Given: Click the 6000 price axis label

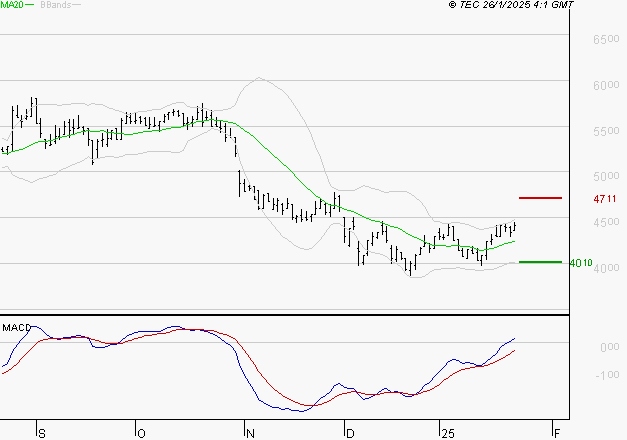Looking at the screenshot, I should (x=606, y=85).
